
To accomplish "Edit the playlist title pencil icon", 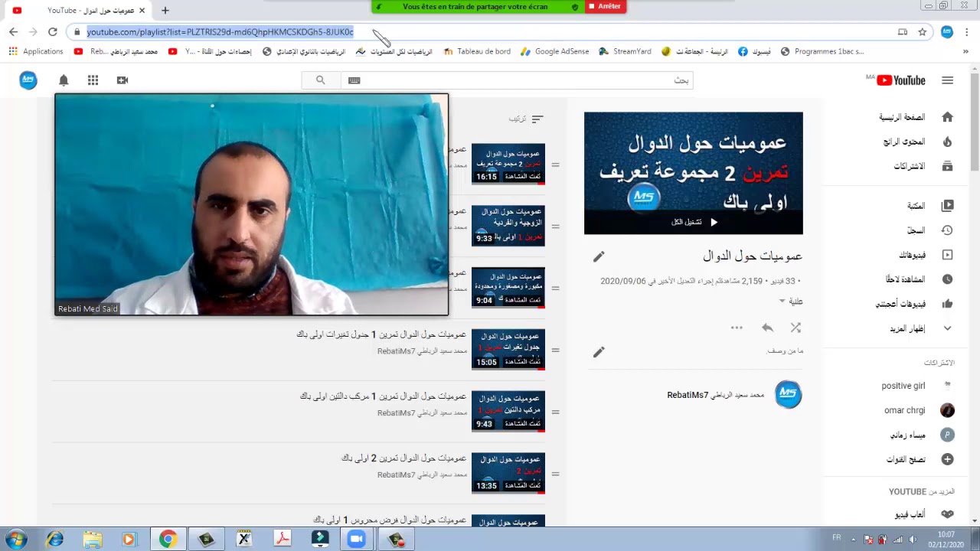I will (599, 256).
